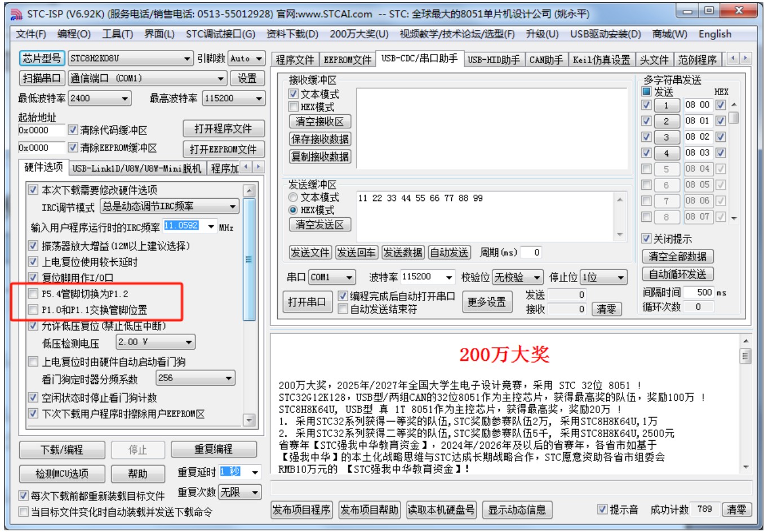Toggle 编程完成后自动打开串口 checkbox

[x=343, y=296]
